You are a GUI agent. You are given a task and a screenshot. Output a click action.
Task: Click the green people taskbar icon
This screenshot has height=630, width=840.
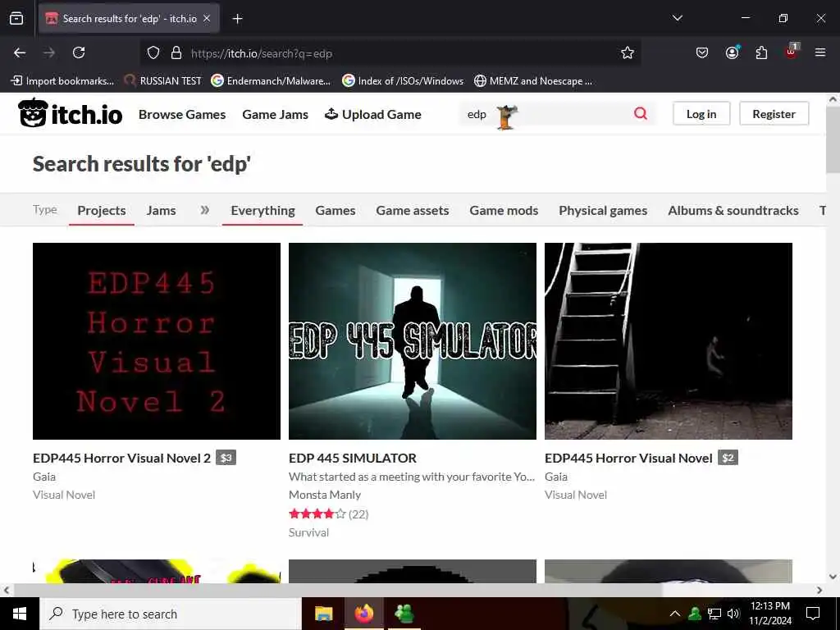tap(404, 614)
